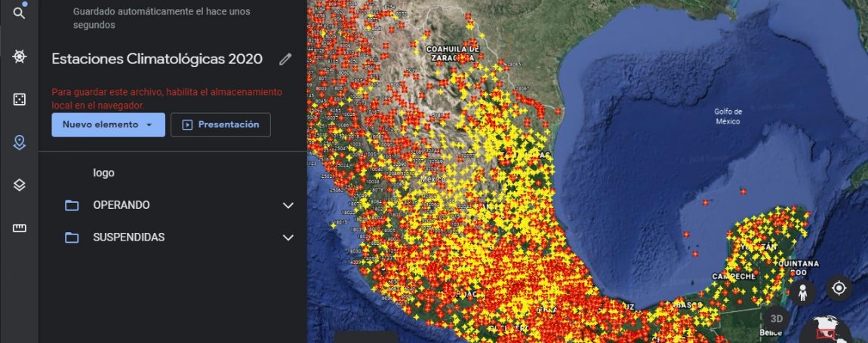
Task: Fly to my location target icon
Action: 839,288
